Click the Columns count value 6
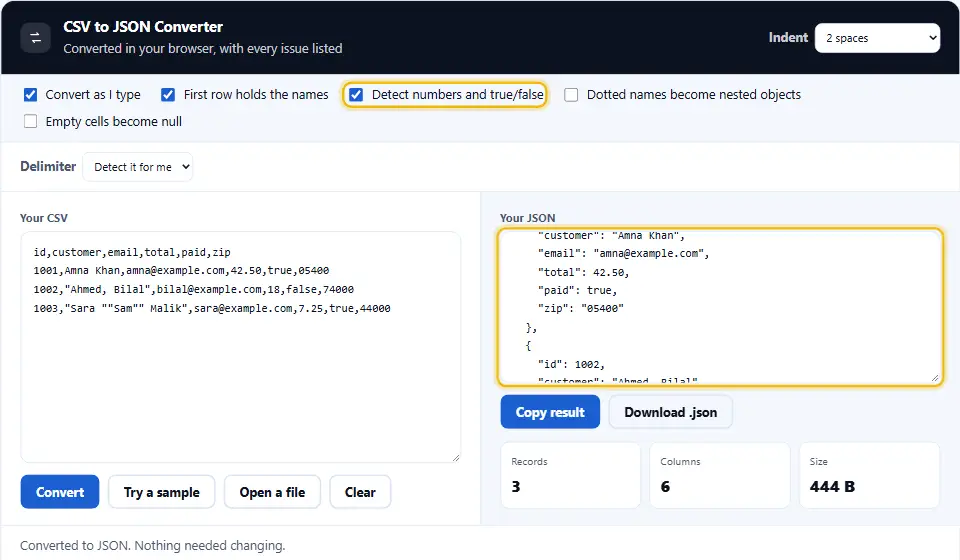The height and width of the screenshot is (560, 960). tap(665, 487)
